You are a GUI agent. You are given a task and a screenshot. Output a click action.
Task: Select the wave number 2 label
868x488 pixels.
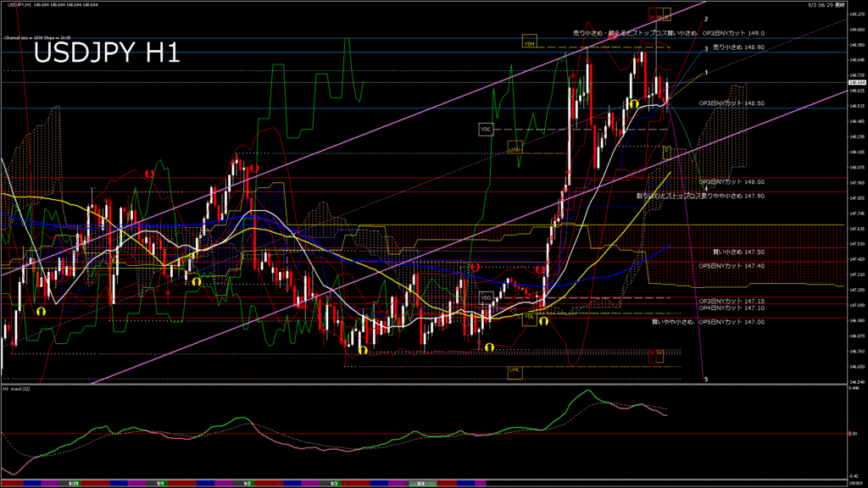[706, 19]
